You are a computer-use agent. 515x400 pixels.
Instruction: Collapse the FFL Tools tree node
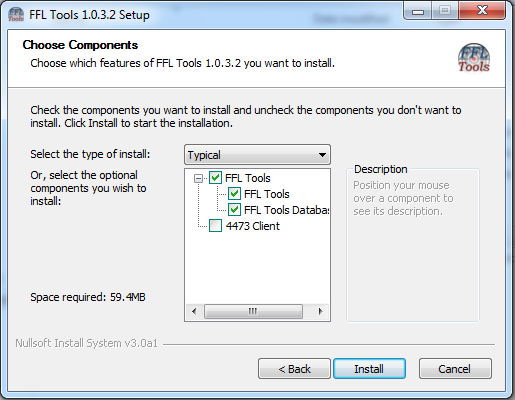[x=198, y=178]
